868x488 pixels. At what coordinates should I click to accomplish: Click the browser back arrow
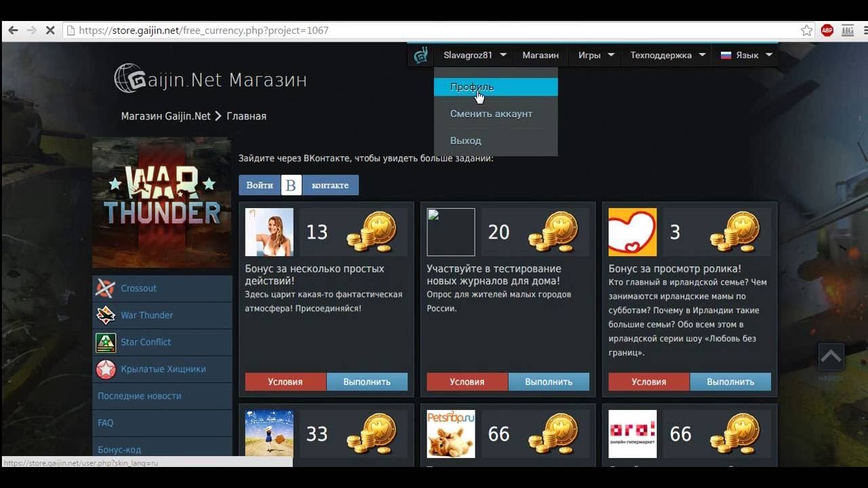point(13,30)
